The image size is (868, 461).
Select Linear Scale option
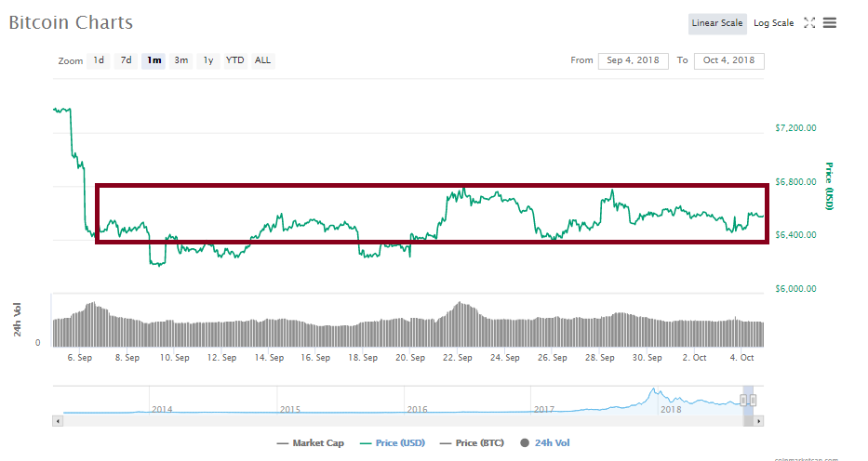click(x=716, y=23)
